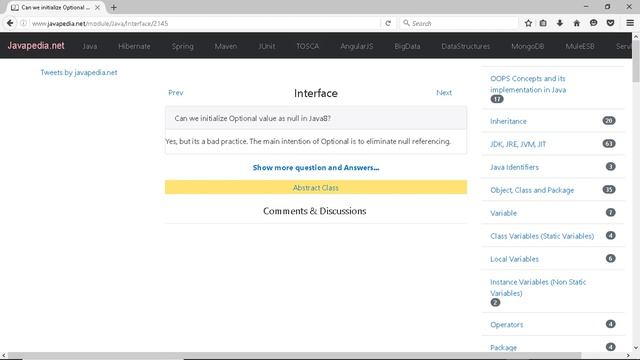Open the Package topic link
The height and width of the screenshot is (360, 640).
pos(503,347)
